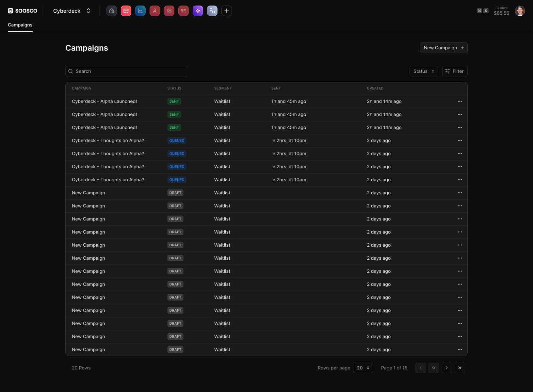Select the Campaigns tab
The height and width of the screenshot is (392, 533).
point(20,25)
